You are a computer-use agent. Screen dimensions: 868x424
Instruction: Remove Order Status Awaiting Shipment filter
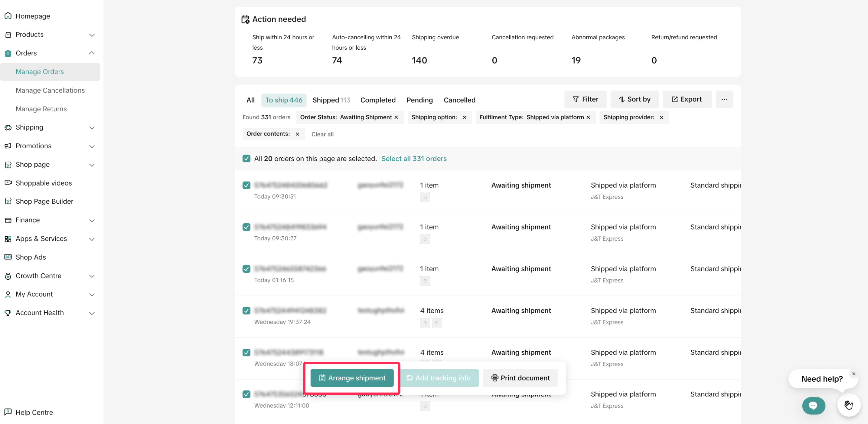(396, 117)
